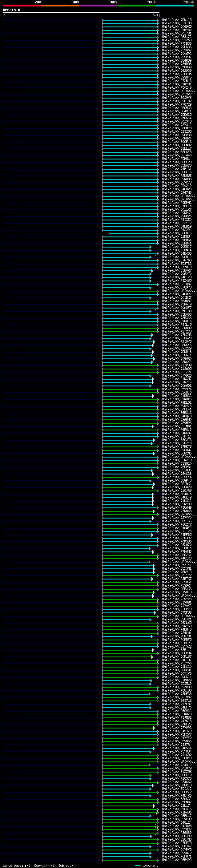Click the yellow triangle in Large gaps legend
The height and width of the screenshot is (868, 197).
(25, 865)
